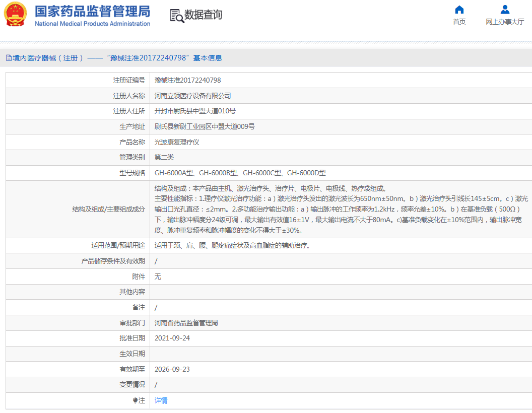The height and width of the screenshot is (413, 532).
Task: Click the national emblem logo
Action: 16,15
